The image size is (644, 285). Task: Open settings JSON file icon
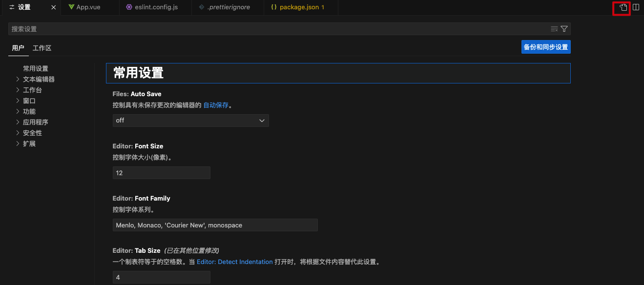click(x=623, y=7)
